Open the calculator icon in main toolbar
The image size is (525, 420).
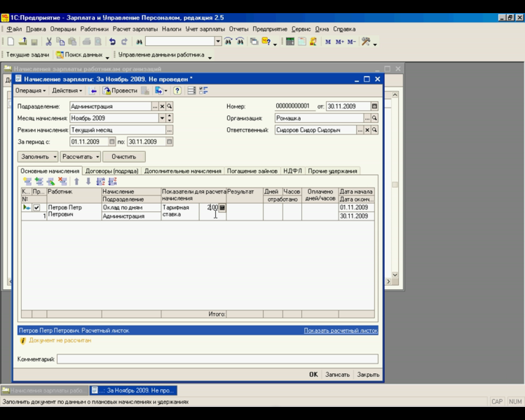[x=290, y=41]
